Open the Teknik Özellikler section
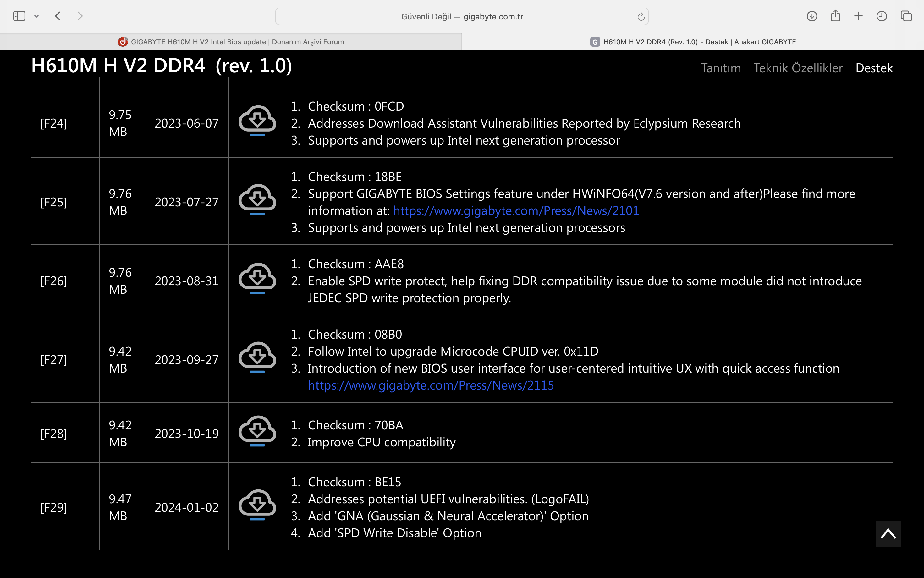This screenshot has width=924, height=578. pyautogui.click(x=798, y=68)
